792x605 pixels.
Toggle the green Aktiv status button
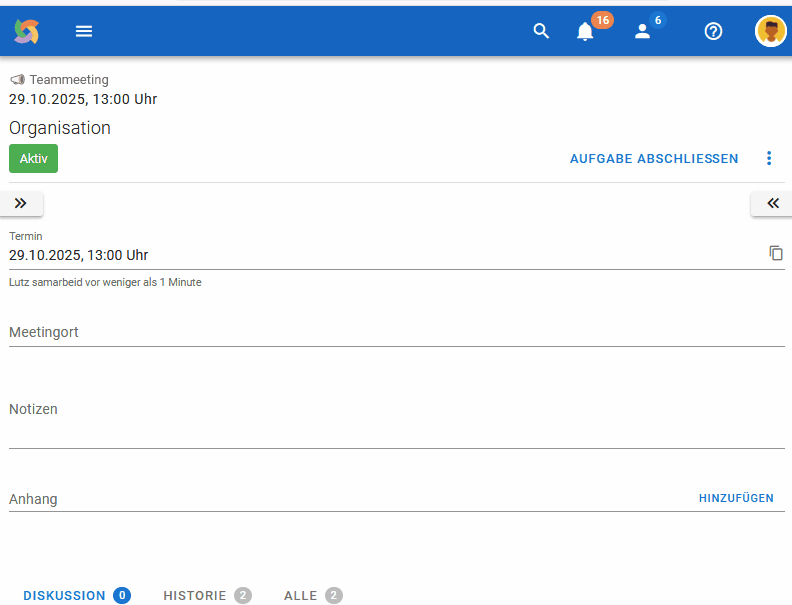point(33,159)
